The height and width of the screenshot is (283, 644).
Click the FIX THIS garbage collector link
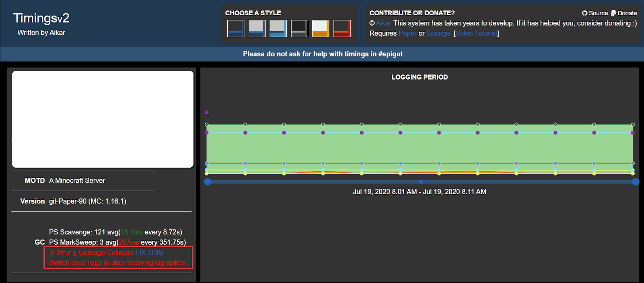pyautogui.click(x=149, y=252)
